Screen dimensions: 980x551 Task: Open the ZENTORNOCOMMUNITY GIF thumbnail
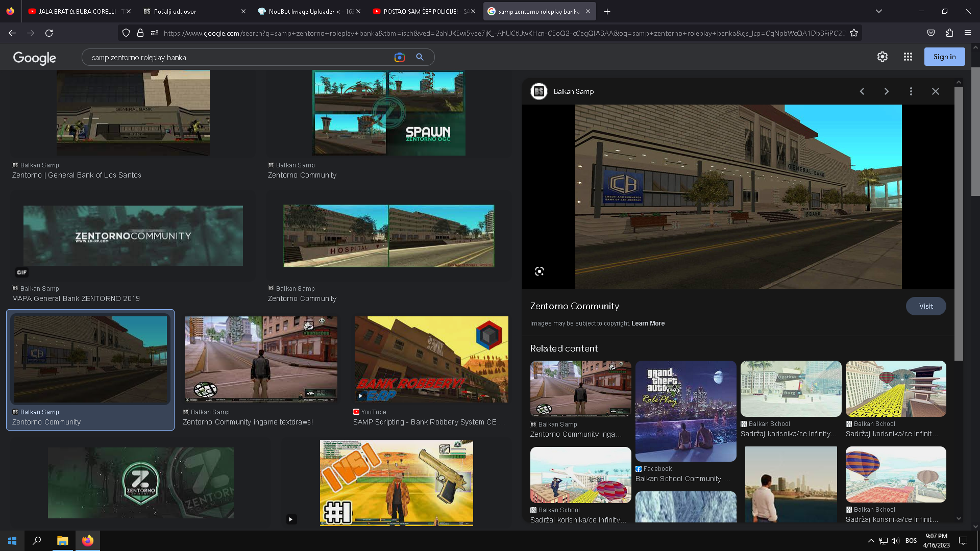[x=133, y=236]
